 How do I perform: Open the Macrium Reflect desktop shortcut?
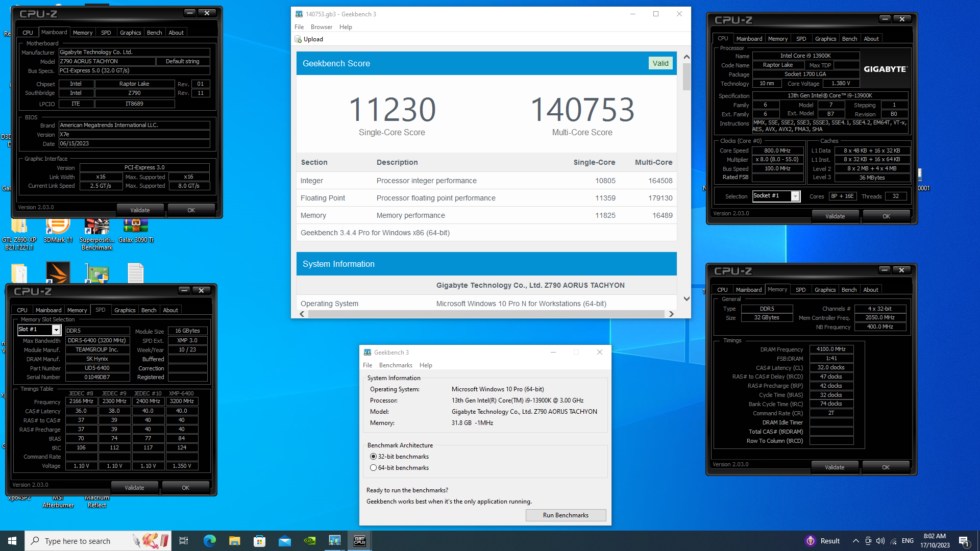97,501
